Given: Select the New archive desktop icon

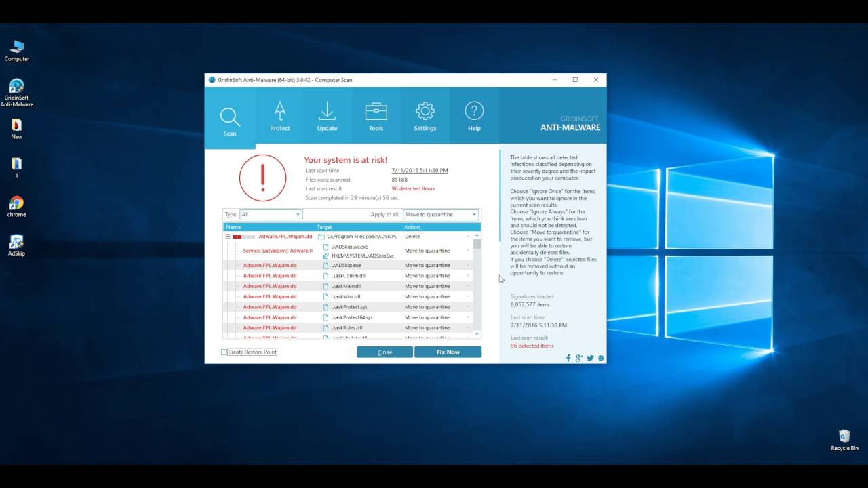Looking at the screenshot, I should tap(17, 129).
